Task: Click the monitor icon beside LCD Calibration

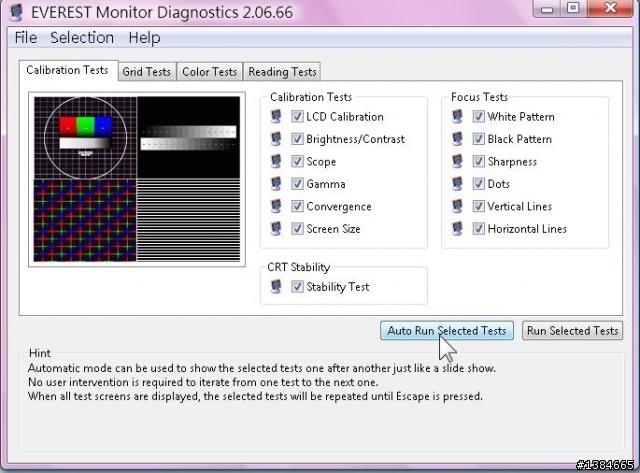Action: pyautogui.click(x=276, y=116)
